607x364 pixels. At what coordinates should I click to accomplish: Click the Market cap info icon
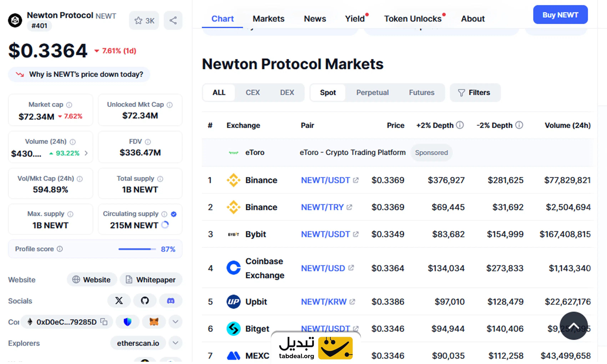[x=69, y=105]
